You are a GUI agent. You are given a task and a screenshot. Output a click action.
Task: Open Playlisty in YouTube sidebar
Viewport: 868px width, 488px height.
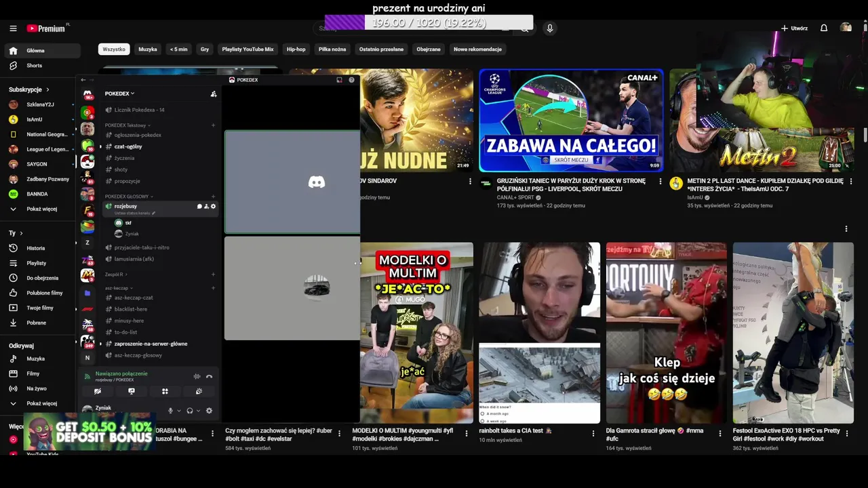pos(37,263)
